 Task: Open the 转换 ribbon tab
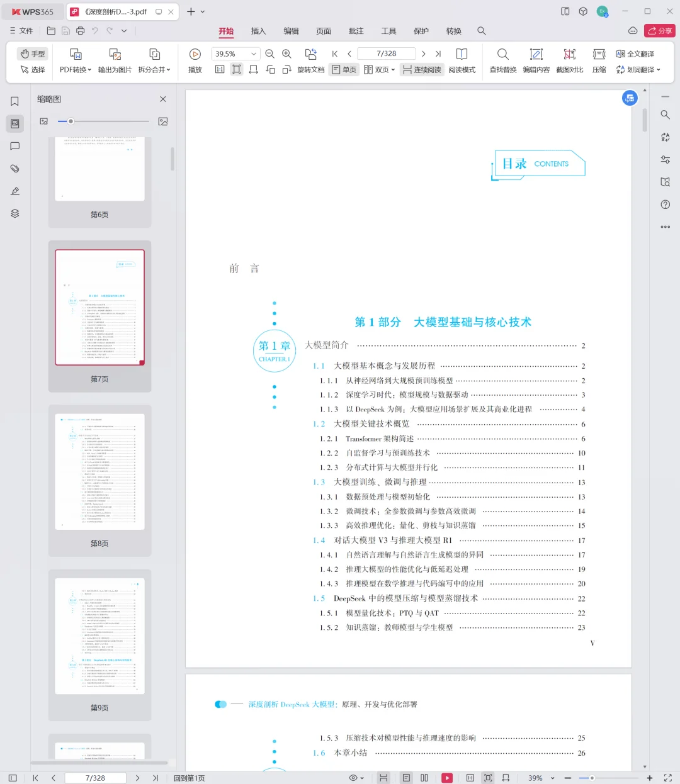(454, 31)
